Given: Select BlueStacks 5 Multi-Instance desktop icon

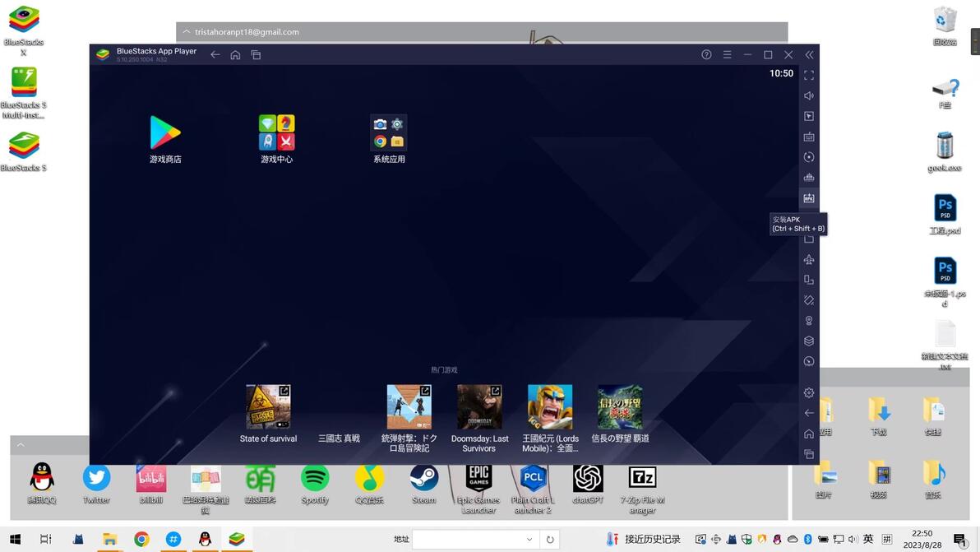Looking at the screenshot, I should 24,92.
